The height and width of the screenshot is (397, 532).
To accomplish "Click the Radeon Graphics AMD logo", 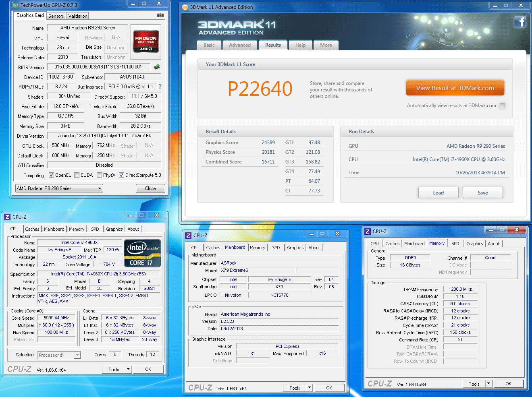I will click(x=146, y=41).
